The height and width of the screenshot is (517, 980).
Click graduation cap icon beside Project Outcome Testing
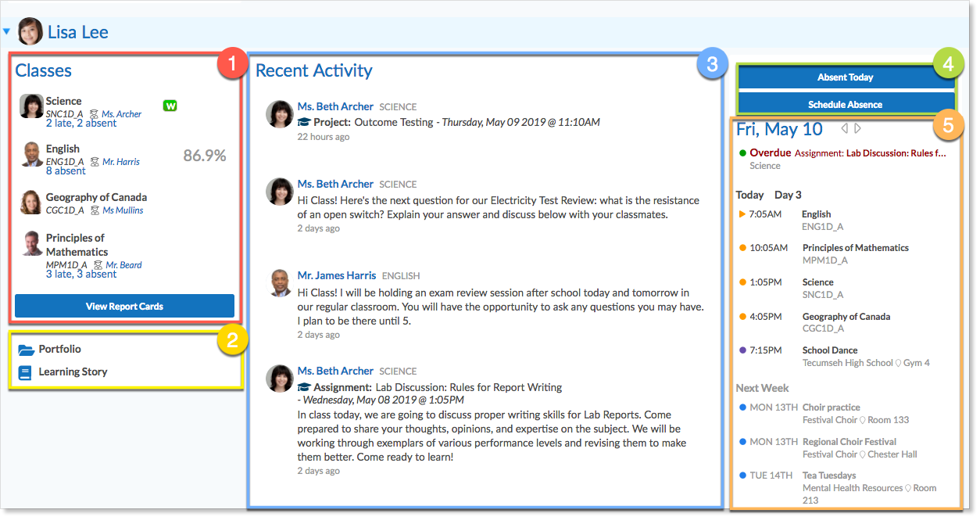pyautogui.click(x=304, y=122)
